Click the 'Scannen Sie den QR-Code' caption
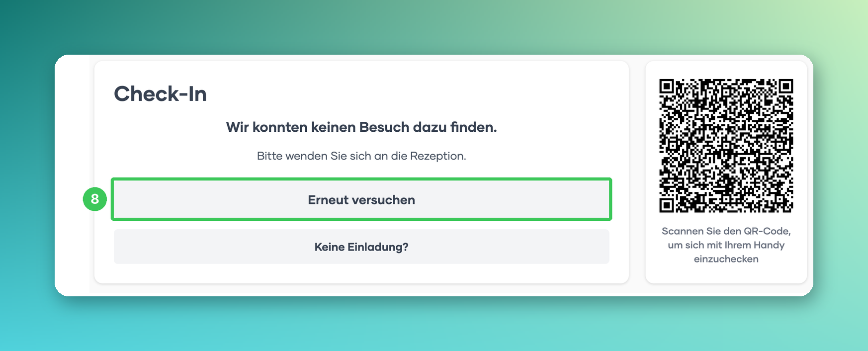Image resolution: width=868 pixels, height=351 pixels. pyautogui.click(x=726, y=231)
